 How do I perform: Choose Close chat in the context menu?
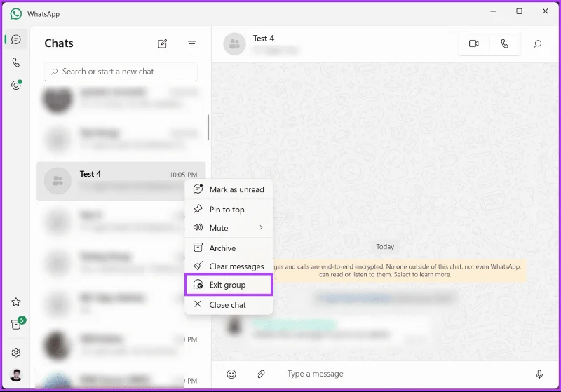(229, 305)
